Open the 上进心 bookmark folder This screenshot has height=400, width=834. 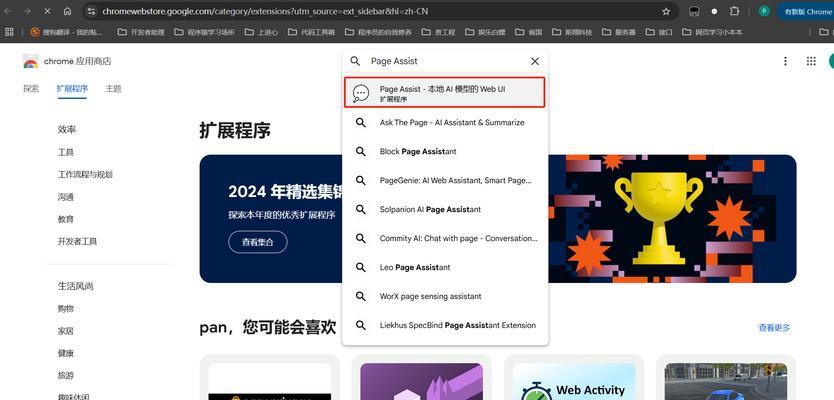[261, 32]
